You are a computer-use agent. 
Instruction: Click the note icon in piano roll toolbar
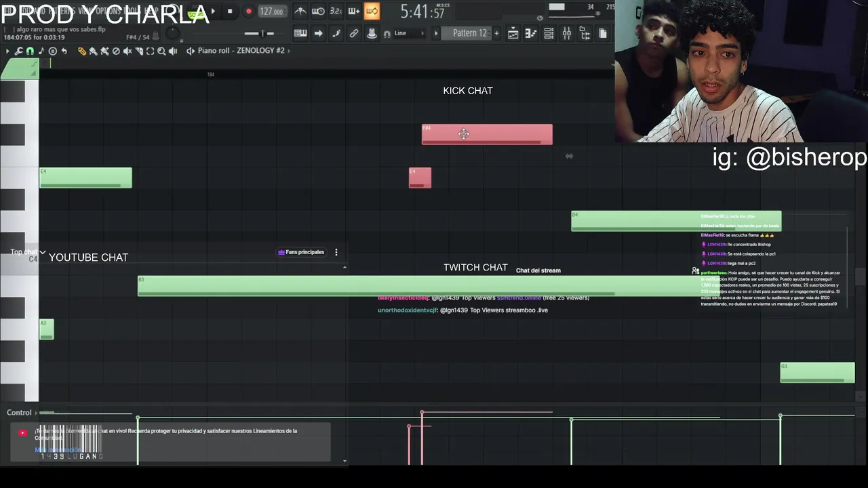pos(41,51)
